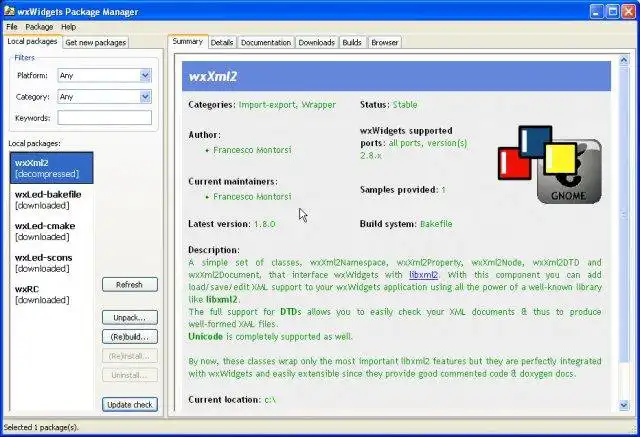Click the Wrapper category text

tap(318, 105)
